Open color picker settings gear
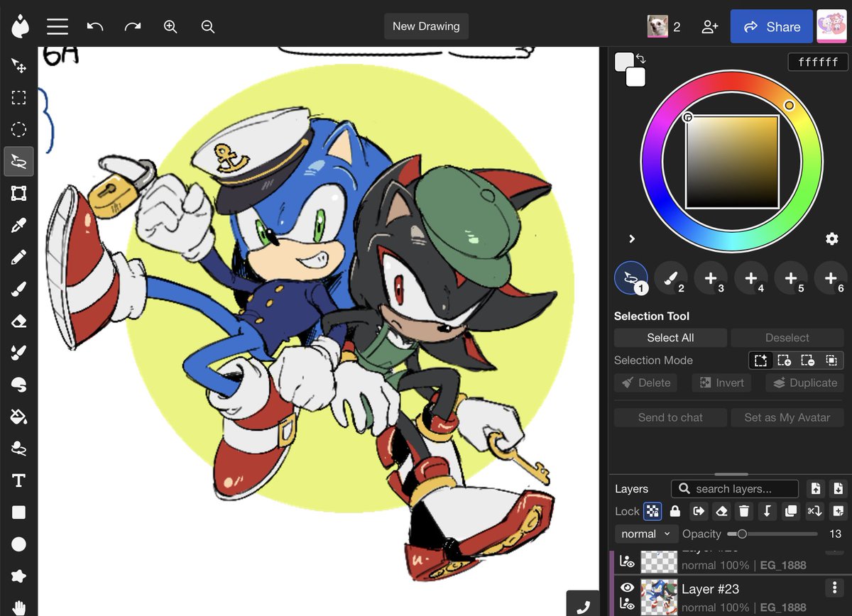The image size is (852, 616). pyautogui.click(x=832, y=238)
